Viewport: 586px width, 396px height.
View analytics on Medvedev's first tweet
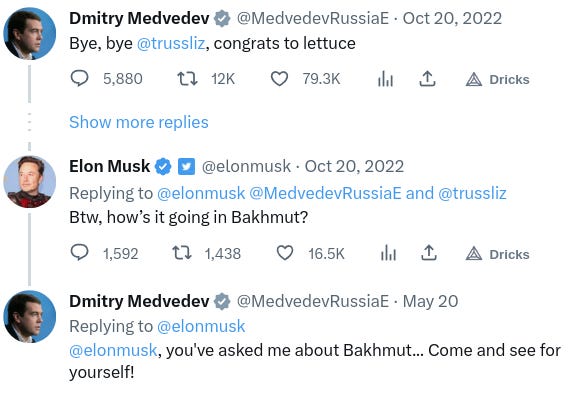coord(385,79)
